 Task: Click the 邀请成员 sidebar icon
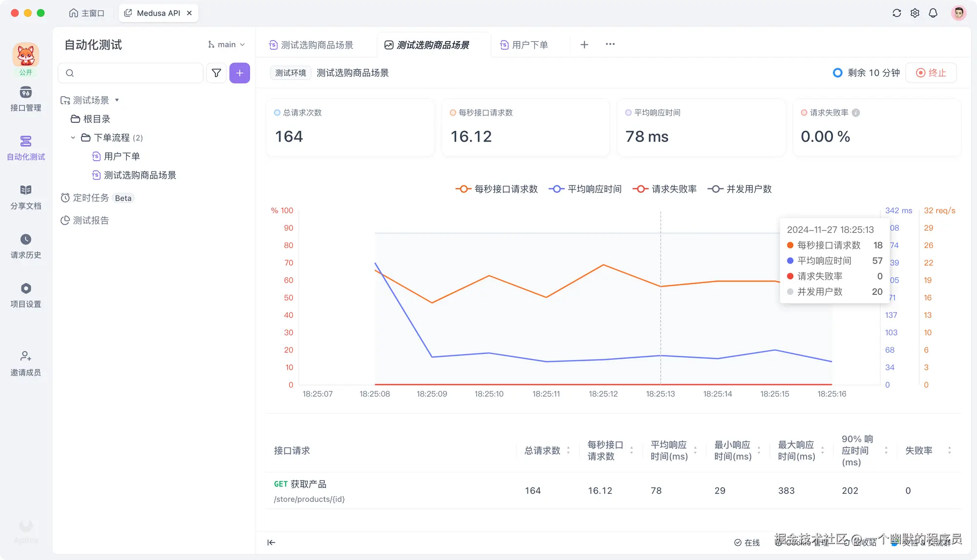[x=26, y=364]
